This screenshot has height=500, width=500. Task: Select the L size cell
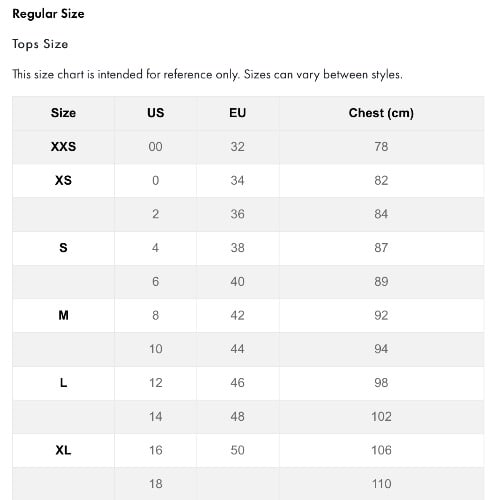point(63,383)
